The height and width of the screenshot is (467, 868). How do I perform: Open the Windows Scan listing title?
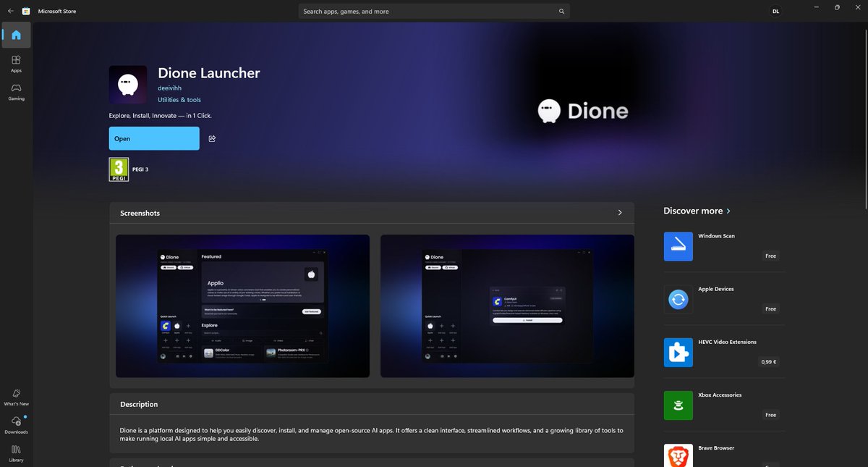coord(716,236)
